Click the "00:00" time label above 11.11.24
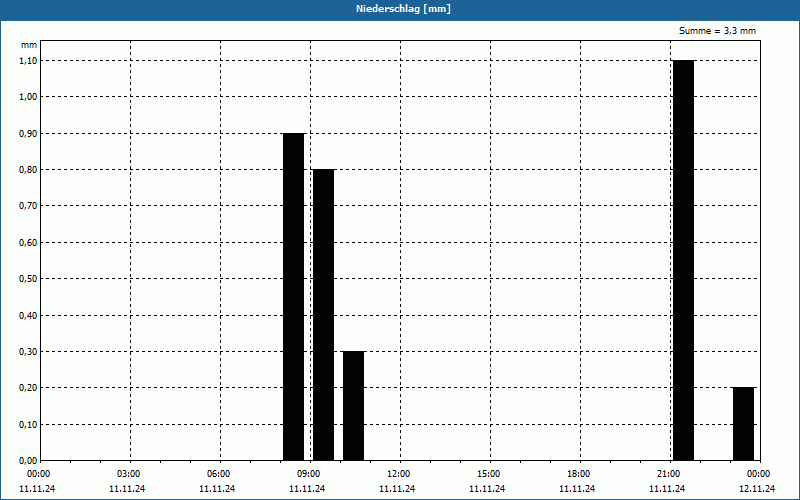 (39, 474)
